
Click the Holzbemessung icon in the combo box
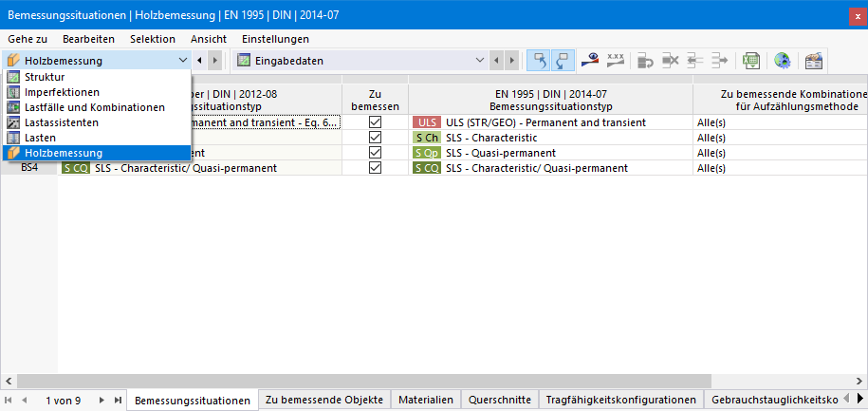tap(14, 61)
